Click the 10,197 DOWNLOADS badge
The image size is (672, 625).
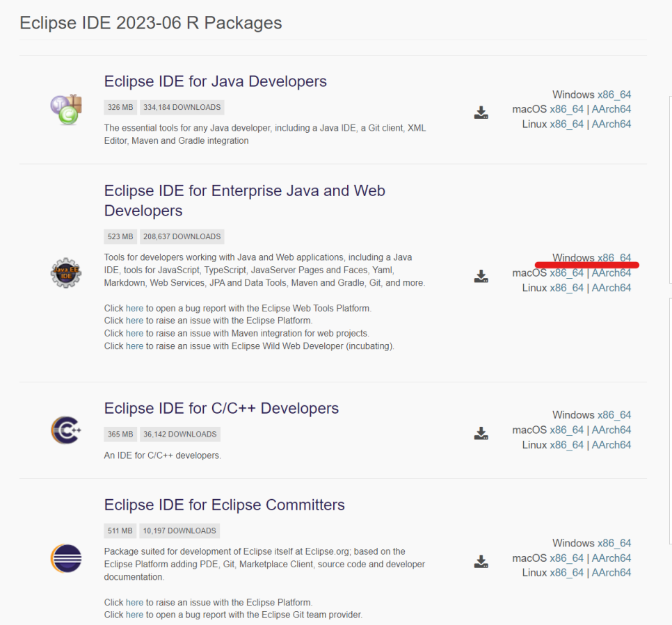179,530
